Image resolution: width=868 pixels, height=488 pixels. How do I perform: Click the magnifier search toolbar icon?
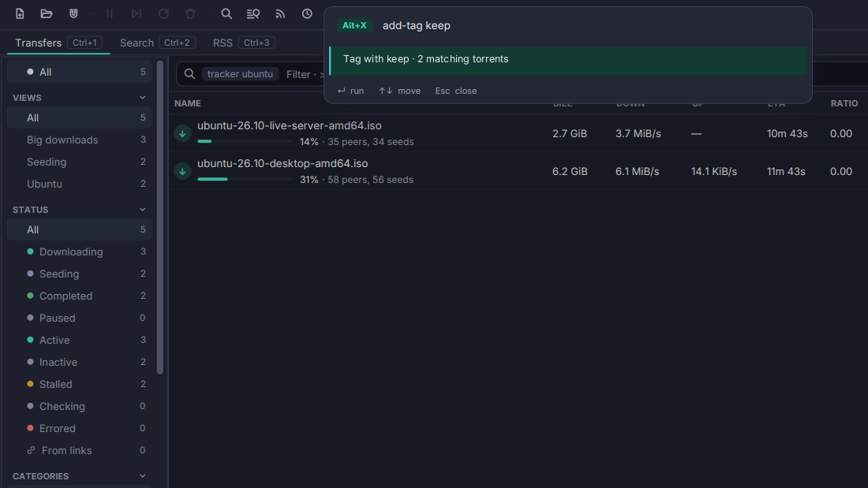coord(226,14)
